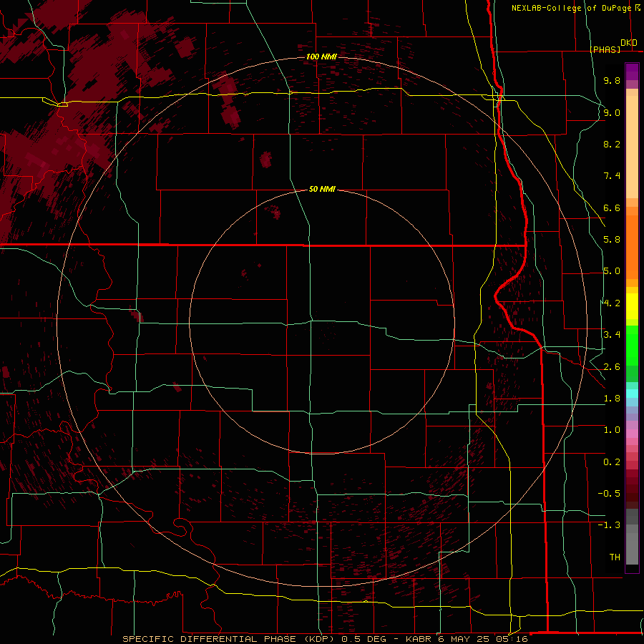Pick the cyan color bar segment
Screen dimensions: 644x644
click(632, 394)
